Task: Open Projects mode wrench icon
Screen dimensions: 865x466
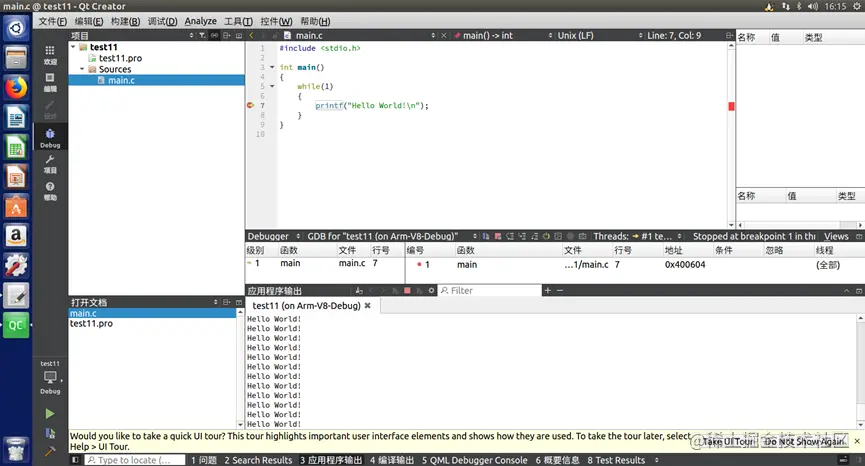Action: pyautogui.click(x=50, y=164)
